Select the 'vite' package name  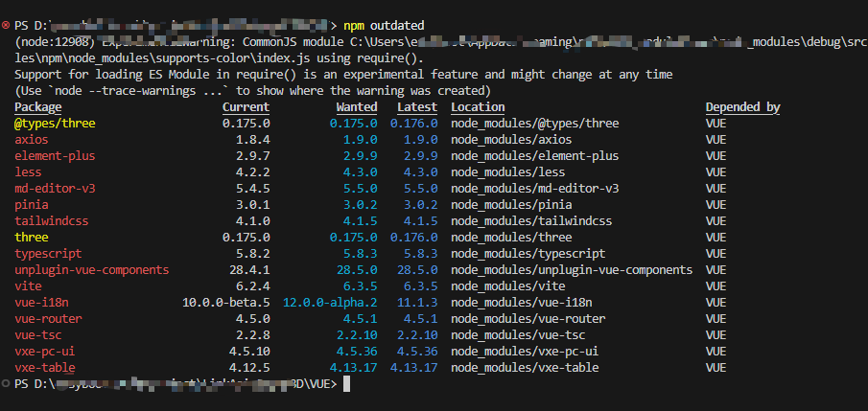[x=28, y=286]
